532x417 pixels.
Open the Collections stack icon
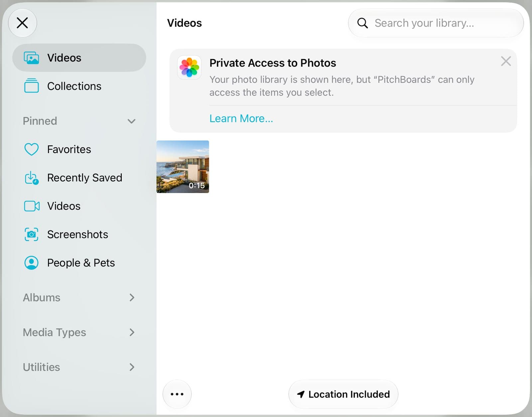31,86
